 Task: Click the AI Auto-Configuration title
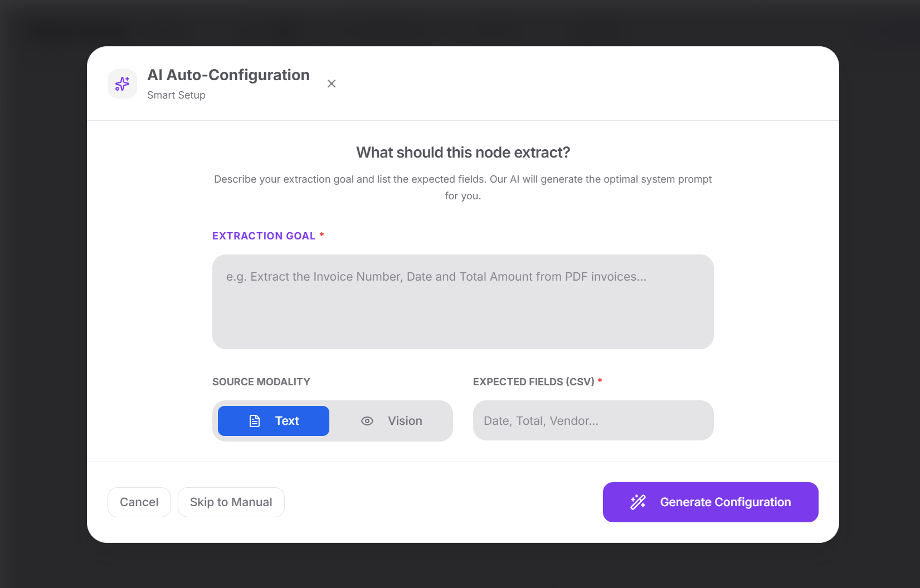coord(228,75)
